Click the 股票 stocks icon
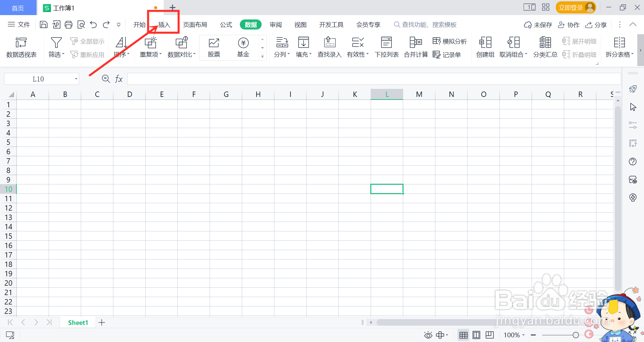This screenshot has height=342, width=644. (214, 47)
